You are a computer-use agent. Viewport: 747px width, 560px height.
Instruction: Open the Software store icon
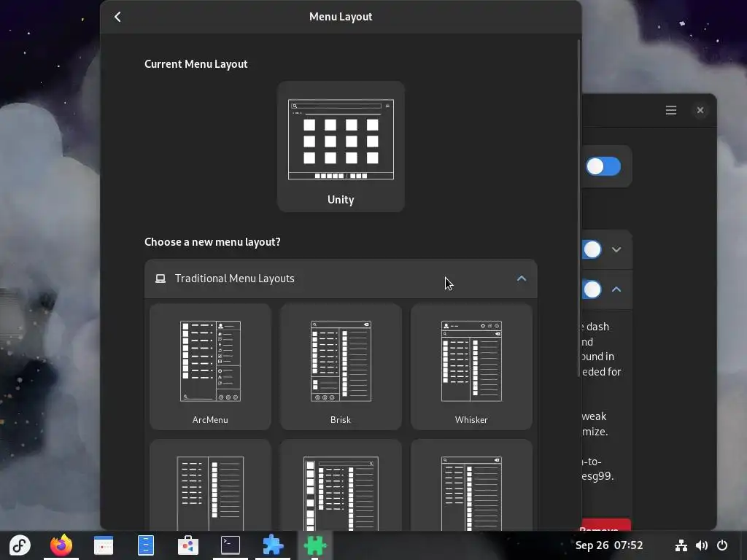point(188,545)
